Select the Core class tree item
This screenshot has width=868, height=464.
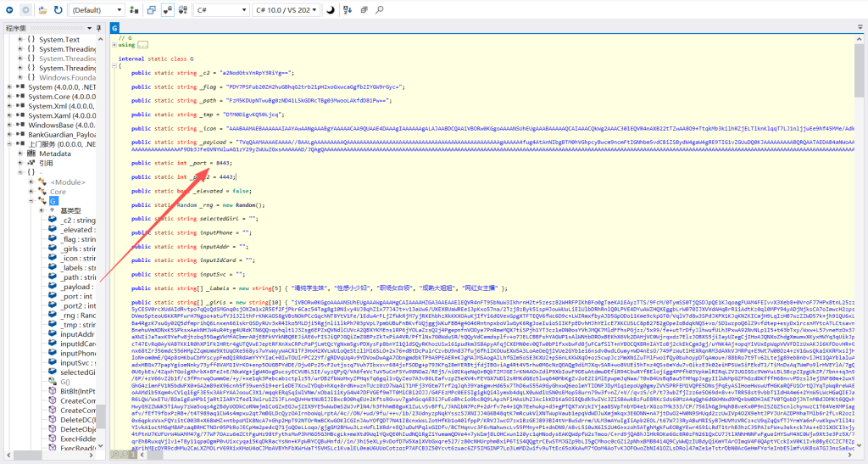(x=58, y=191)
